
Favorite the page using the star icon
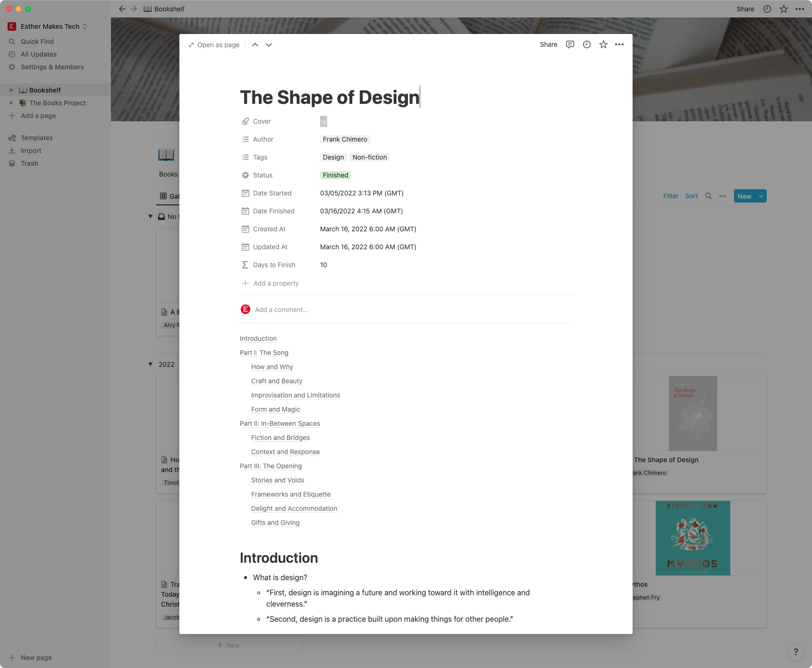[603, 44]
